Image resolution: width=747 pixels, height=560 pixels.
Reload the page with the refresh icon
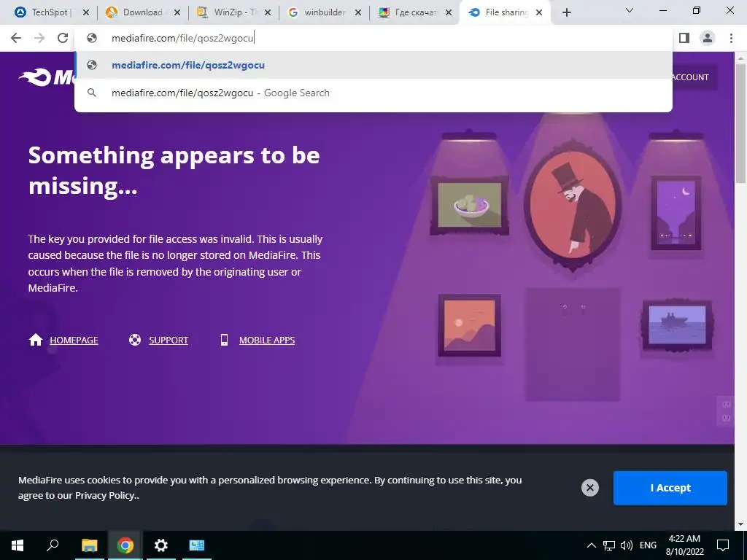(x=63, y=38)
